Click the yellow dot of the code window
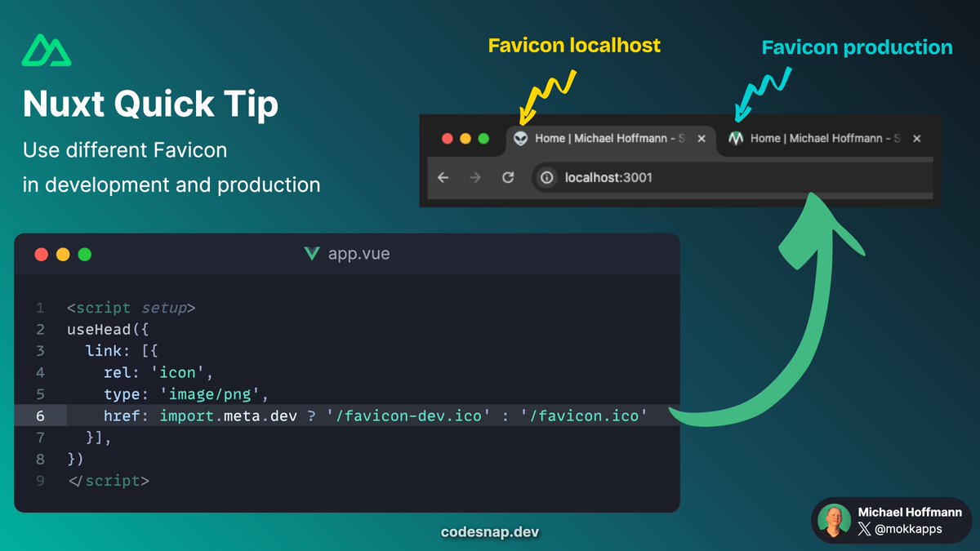 [63, 255]
